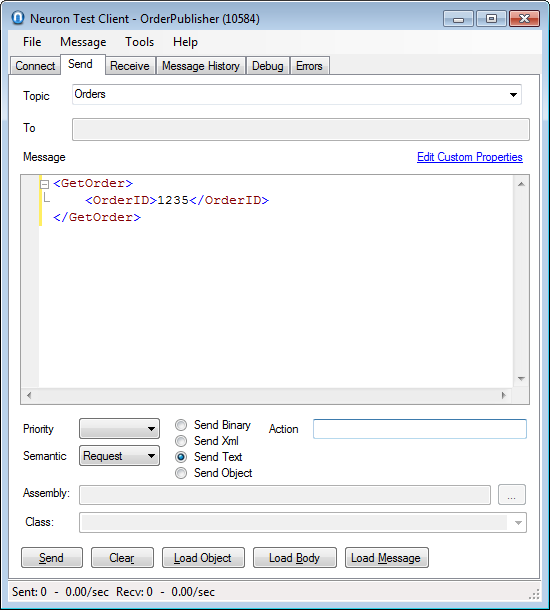The image size is (550, 610).
Task: Click message editor scroll up arrow
Action: tap(521, 184)
